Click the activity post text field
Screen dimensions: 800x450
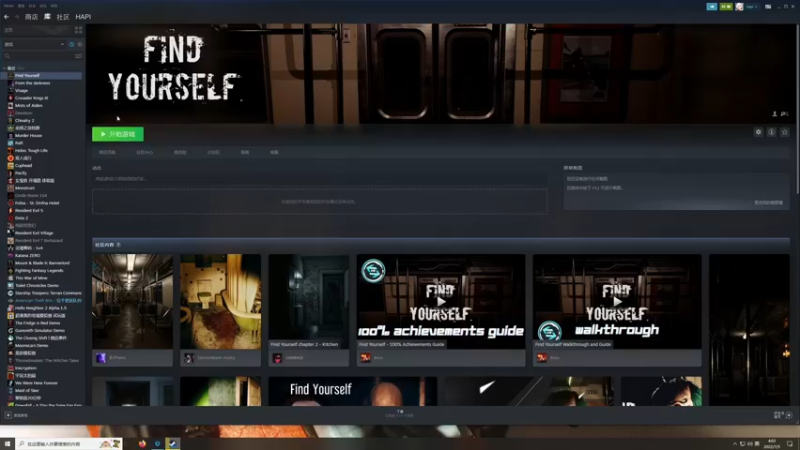[x=320, y=179]
